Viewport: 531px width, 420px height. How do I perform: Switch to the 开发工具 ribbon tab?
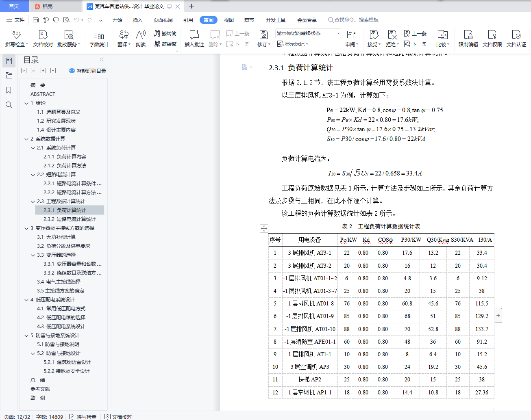276,20
